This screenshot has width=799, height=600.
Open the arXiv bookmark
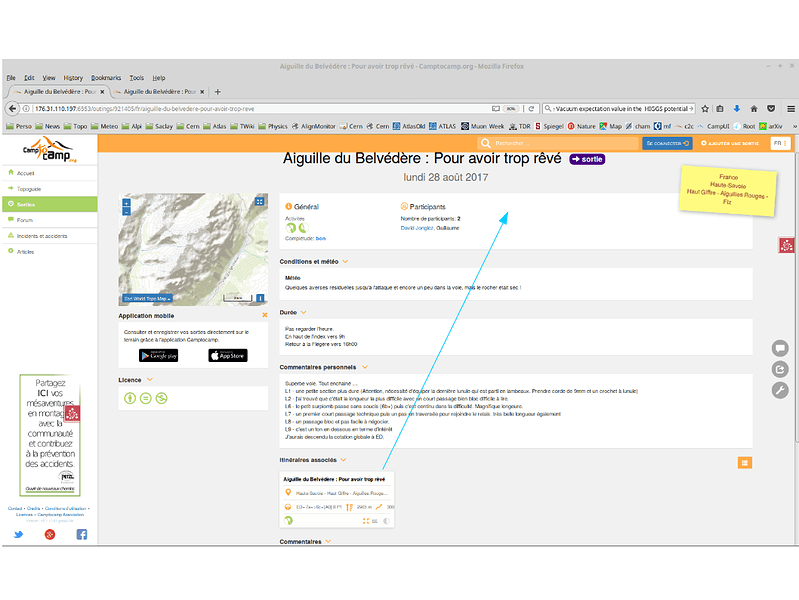(x=771, y=126)
